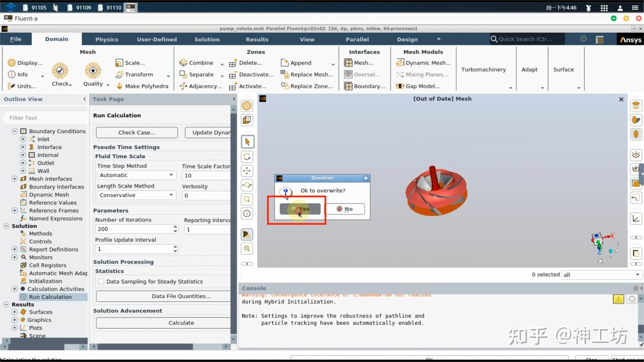Click the probe info tool in graphics toolbar
Screen dimensions: 644x362
coord(247,214)
